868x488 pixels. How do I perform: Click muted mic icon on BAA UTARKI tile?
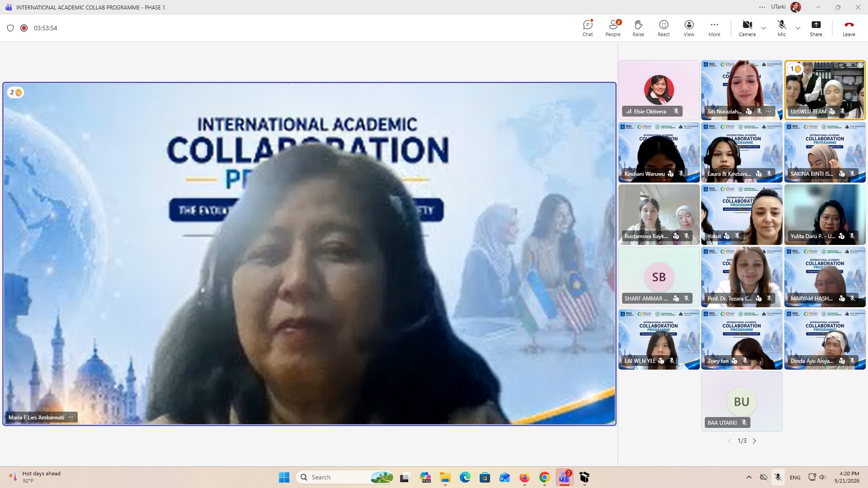[744, 422]
